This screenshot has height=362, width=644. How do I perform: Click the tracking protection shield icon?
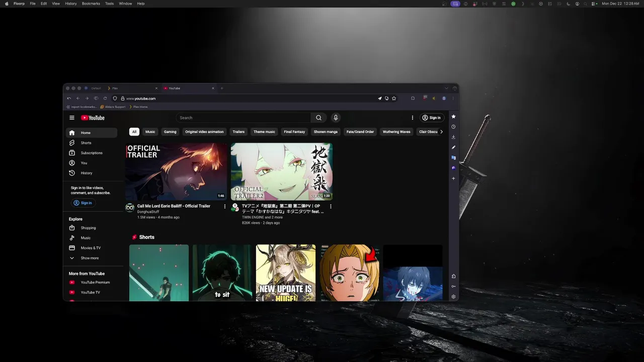point(115,99)
